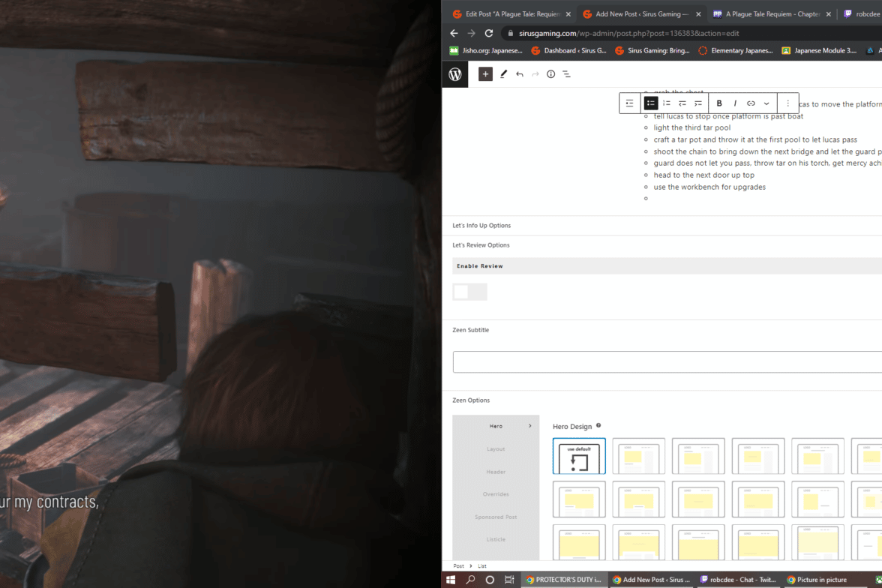Go forward with browser forward arrow
Viewport: 882px width, 588px height.
471,33
